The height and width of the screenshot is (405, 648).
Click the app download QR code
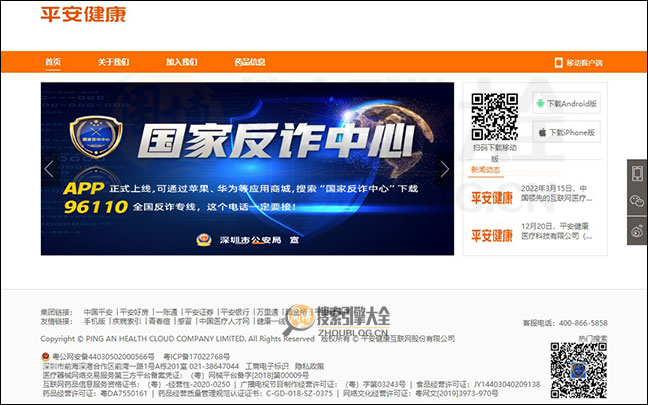click(495, 117)
